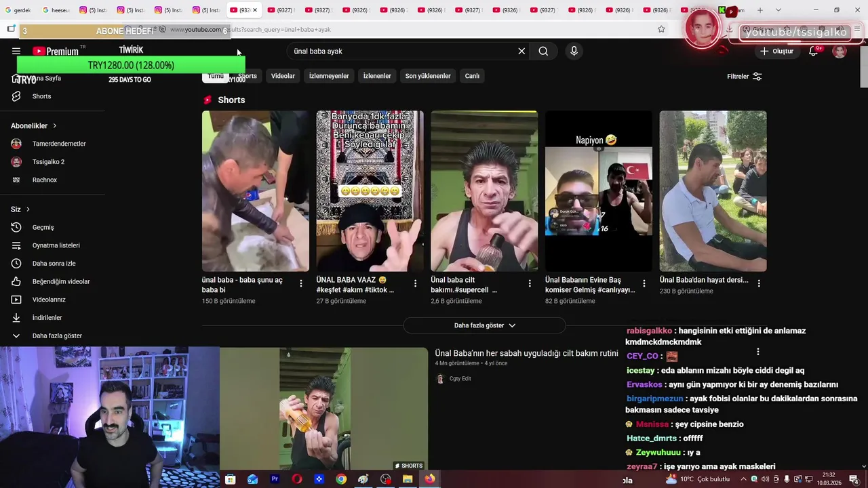
Task: Open Microsoft Store from the taskbar
Action: [x=231, y=479]
